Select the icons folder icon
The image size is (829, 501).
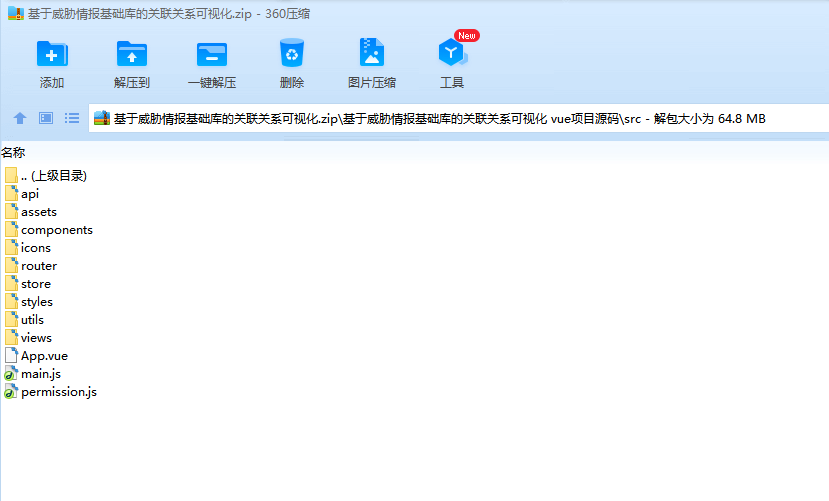coord(11,247)
